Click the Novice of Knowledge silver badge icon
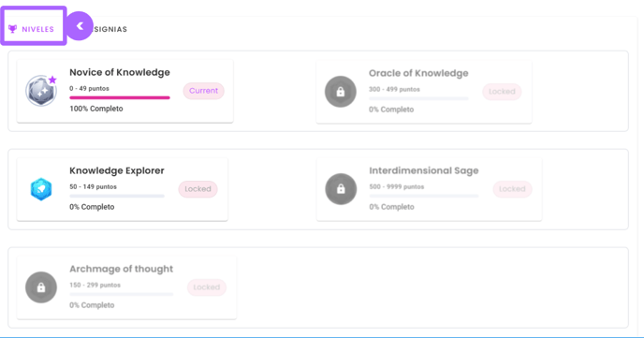This screenshot has width=644, height=338. tap(40, 91)
